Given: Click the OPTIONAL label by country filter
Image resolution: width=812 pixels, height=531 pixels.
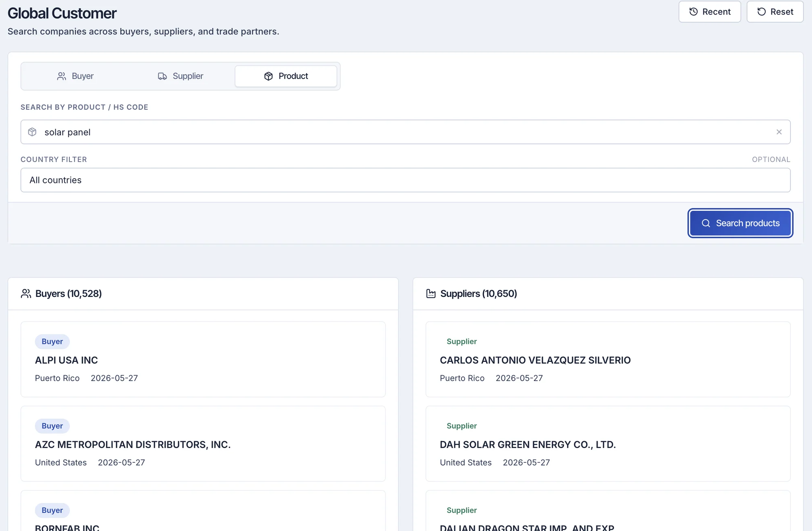Looking at the screenshot, I should [771, 159].
